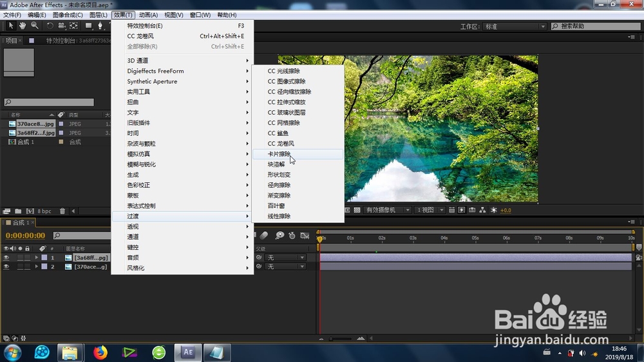The width and height of the screenshot is (644, 362).
Task: Toggle pixel aspect ratio correction icon
Action: coord(451,210)
